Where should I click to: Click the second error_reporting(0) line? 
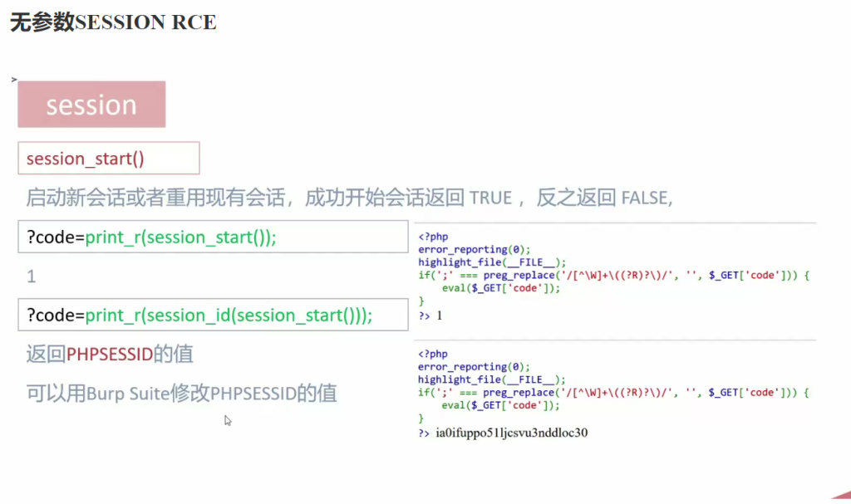point(474,366)
